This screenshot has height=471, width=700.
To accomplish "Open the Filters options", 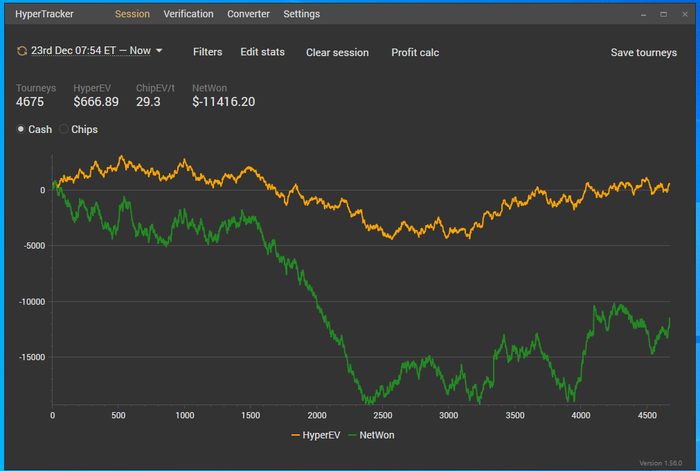I will coord(207,52).
